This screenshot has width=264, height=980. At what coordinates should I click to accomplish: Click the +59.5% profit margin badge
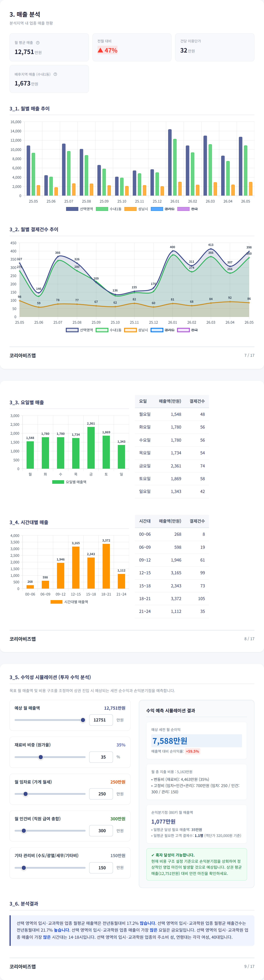tap(192, 751)
